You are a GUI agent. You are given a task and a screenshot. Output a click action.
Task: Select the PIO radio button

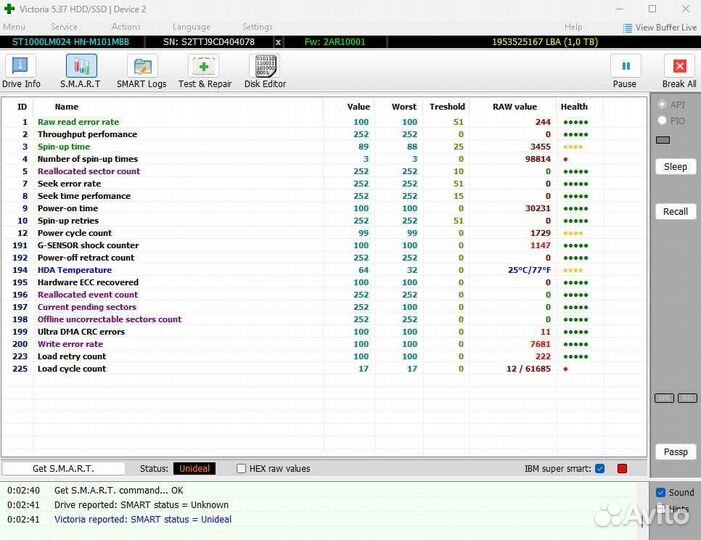[x=662, y=120]
